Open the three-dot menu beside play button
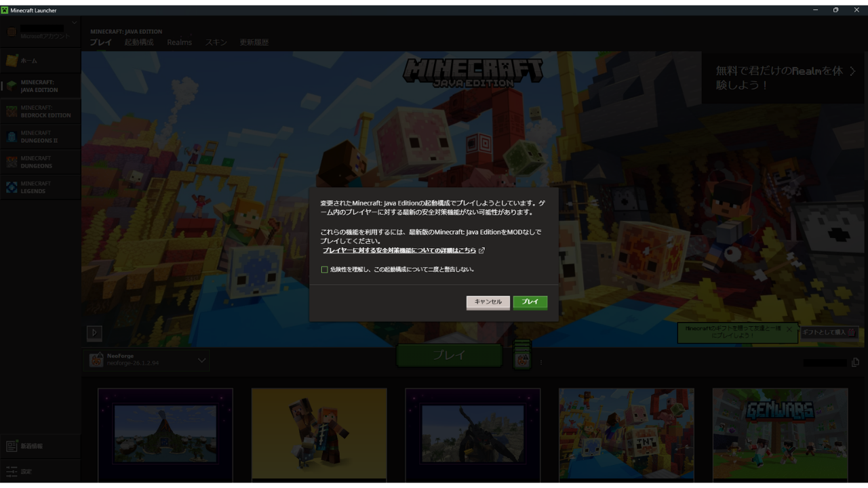This screenshot has height=488, width=868. point(540,363)
